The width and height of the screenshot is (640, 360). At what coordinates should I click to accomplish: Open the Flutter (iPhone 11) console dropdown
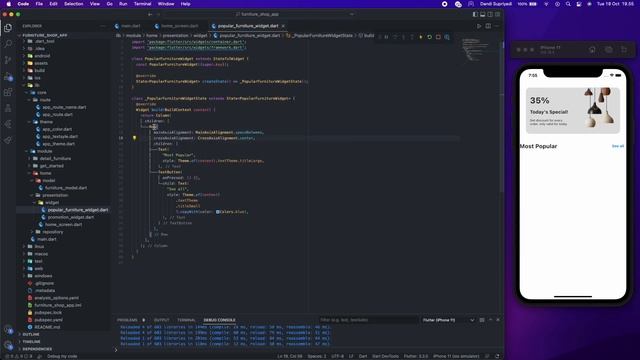pos(448,320)
